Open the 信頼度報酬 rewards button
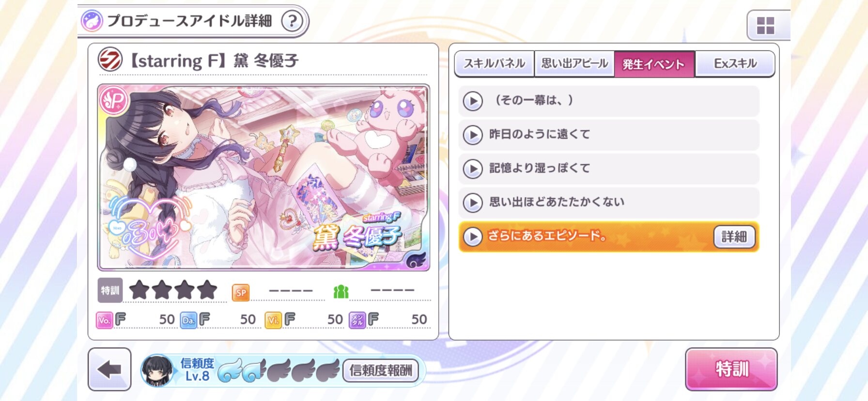Viewport: 868px width, 401px height. pyautogui.click(x=381, y=370)
